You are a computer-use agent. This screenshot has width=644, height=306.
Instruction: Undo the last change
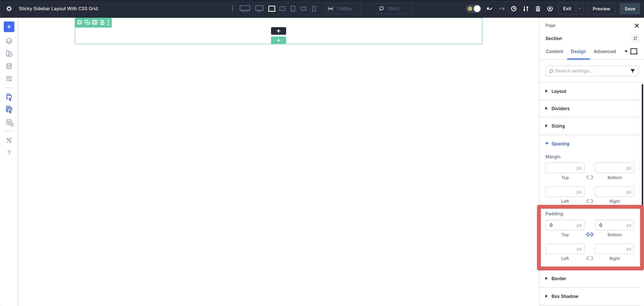(x=489, y=8)
